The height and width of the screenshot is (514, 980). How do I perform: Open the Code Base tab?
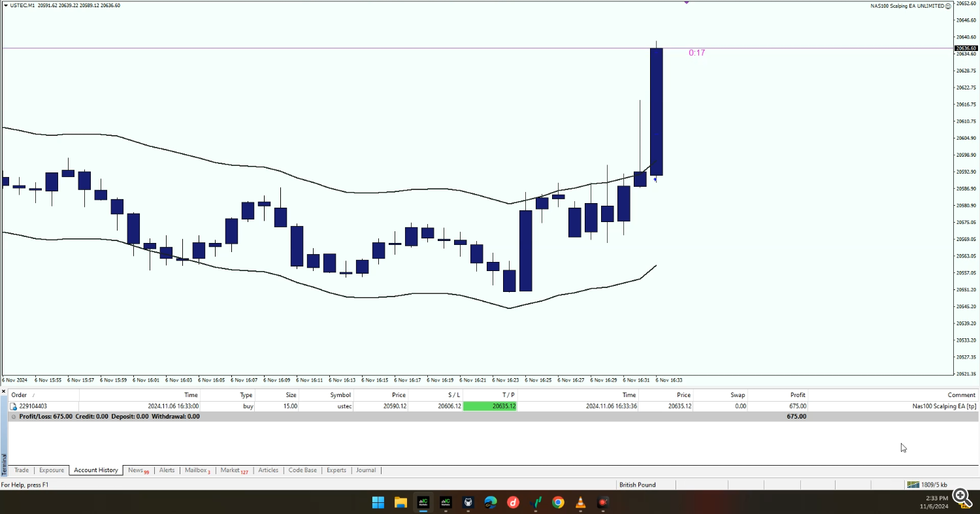coord(302,470)
